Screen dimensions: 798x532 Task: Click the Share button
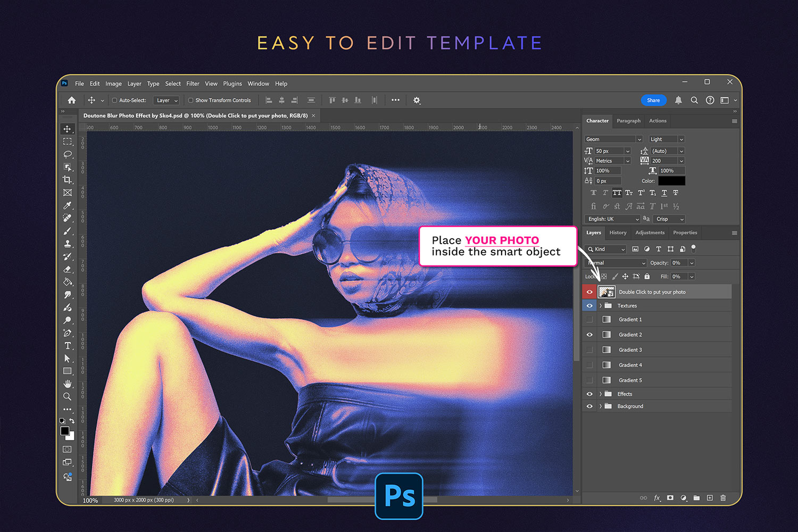point(653,100)
